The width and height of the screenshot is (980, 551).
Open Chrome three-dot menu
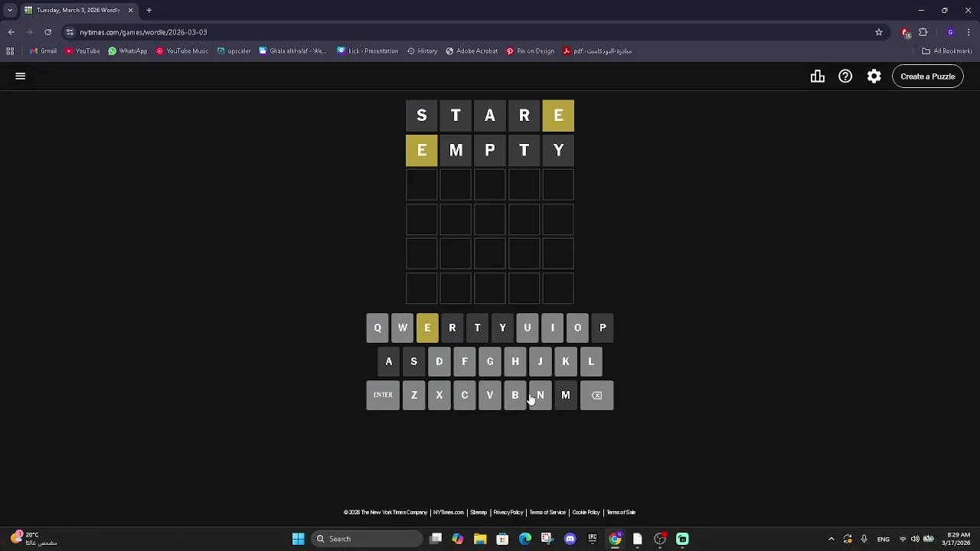tap(969, 32)
